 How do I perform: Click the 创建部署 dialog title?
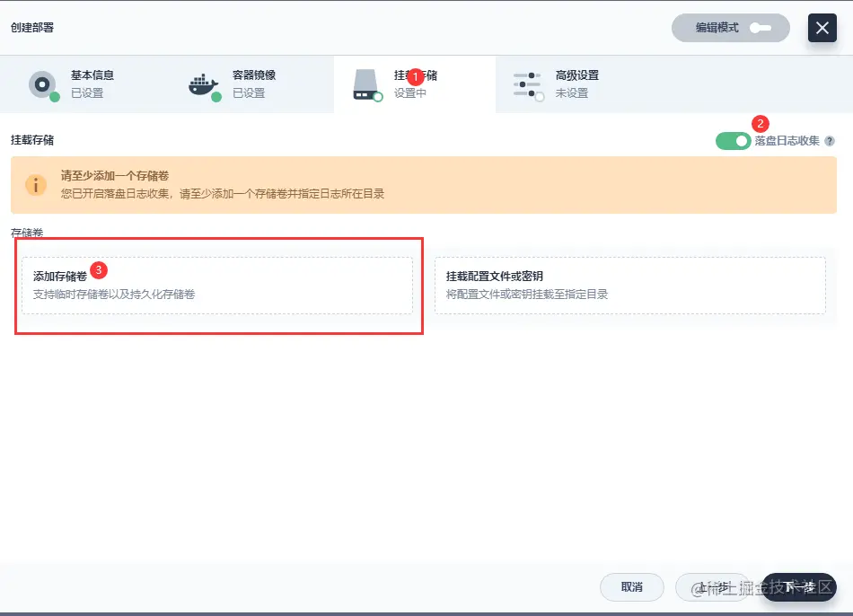click(32, 28)
